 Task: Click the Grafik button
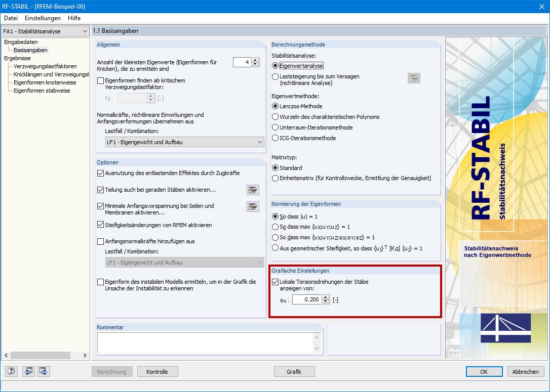[294, 372]
